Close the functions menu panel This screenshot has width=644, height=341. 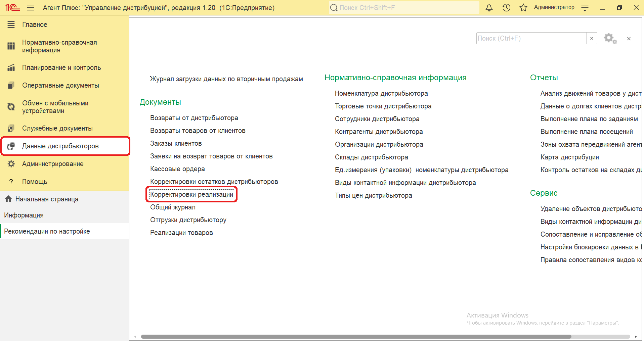point(629,39)
